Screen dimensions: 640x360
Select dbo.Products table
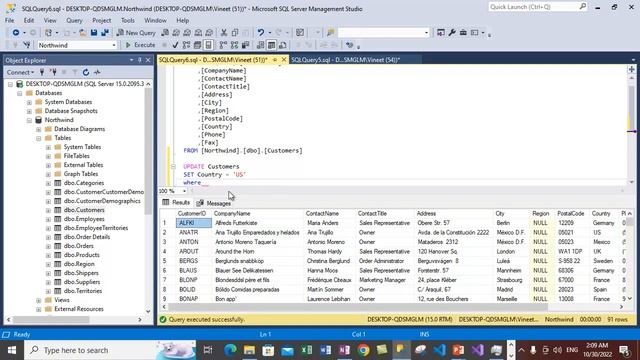coord(81,255)
